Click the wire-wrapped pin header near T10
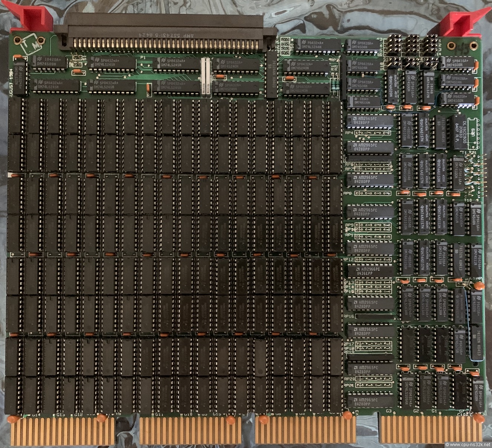 point(476,175)
